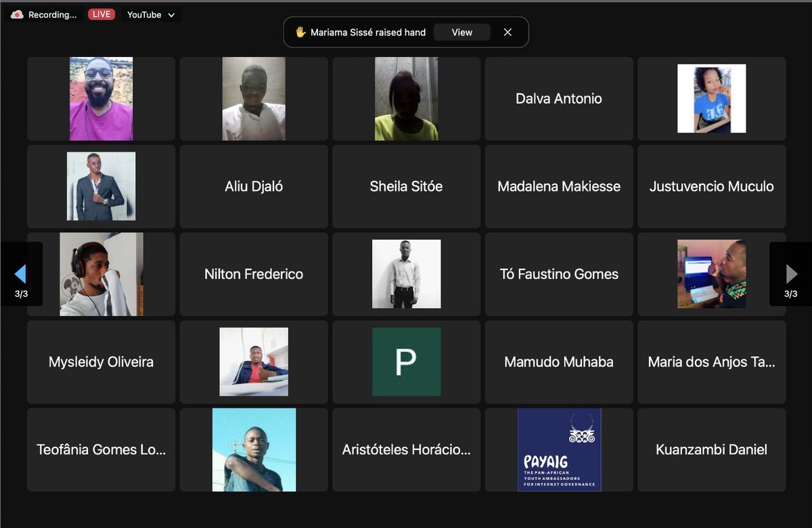This screenshot has height=528, width=812.
Task: Select Sheila Sitóe's participant tile
Action: point(406,186)
